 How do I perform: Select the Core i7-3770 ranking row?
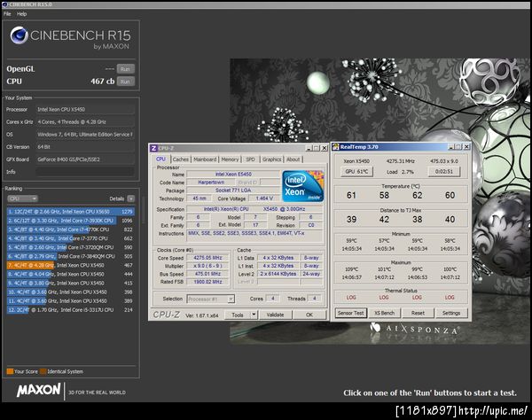tap(71, 238)
